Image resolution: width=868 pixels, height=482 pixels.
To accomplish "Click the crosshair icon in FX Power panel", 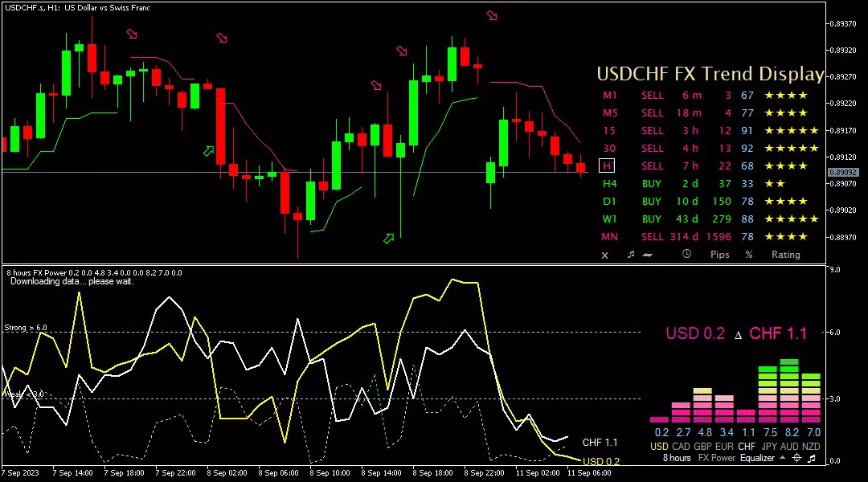I will click(796, 458).
